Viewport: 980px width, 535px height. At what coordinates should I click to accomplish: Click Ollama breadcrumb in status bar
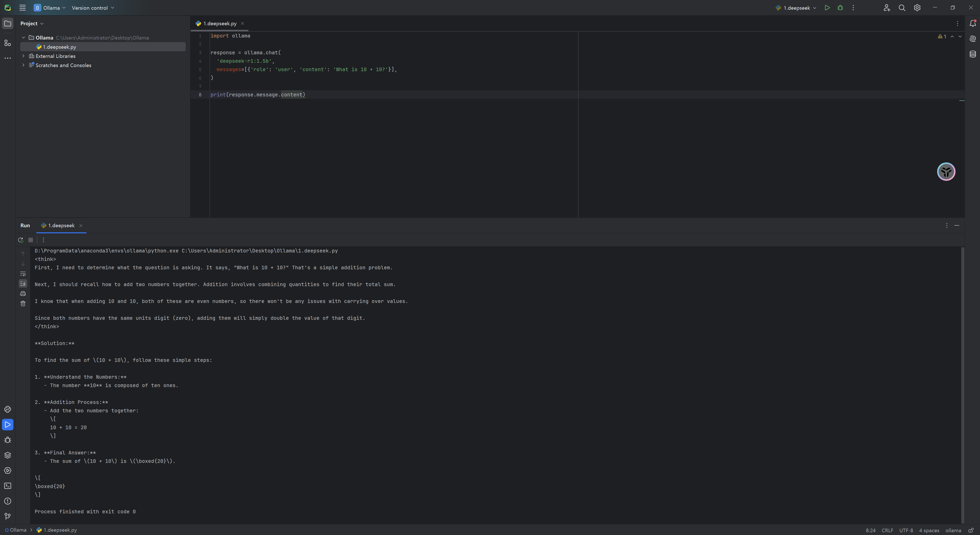coord(16,530)
